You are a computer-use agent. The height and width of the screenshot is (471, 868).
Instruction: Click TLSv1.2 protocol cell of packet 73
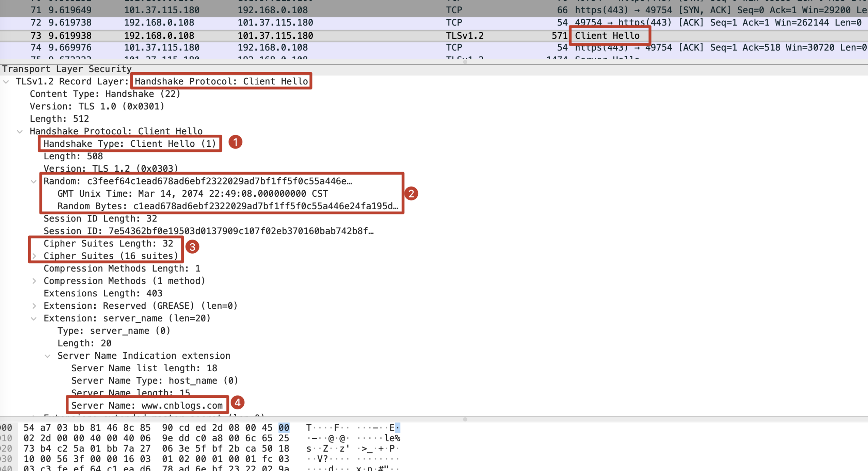(x=465, y=36)
